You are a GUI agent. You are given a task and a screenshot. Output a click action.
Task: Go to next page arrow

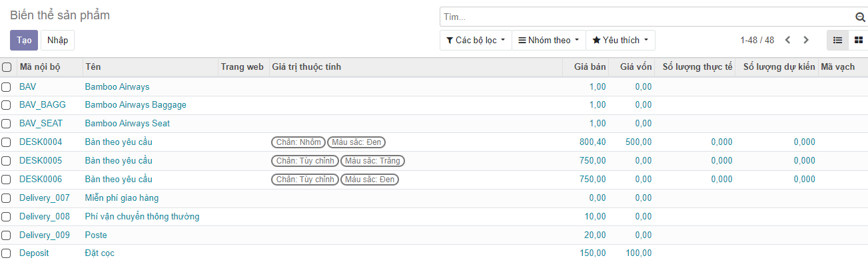806,40
